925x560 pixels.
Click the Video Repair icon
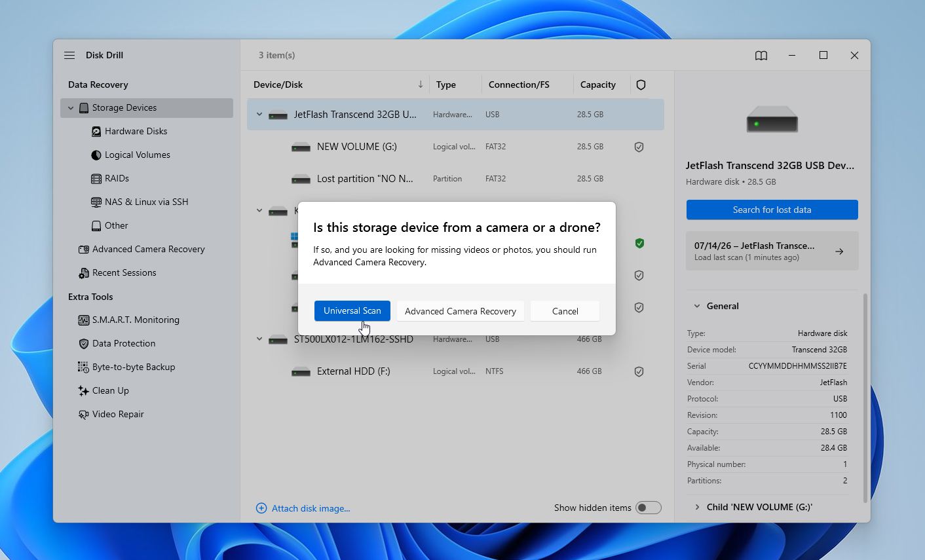pyautogui.click(x=84, y=415)
